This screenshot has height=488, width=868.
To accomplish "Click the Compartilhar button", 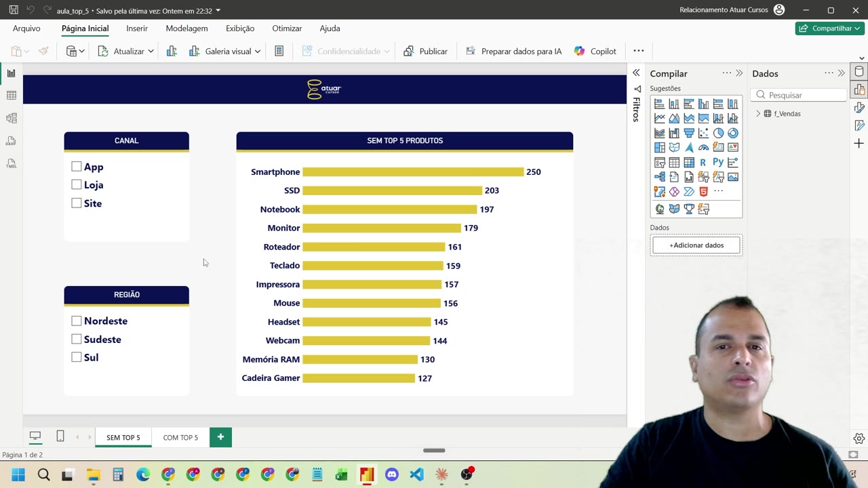I will (x=830, y=28).
